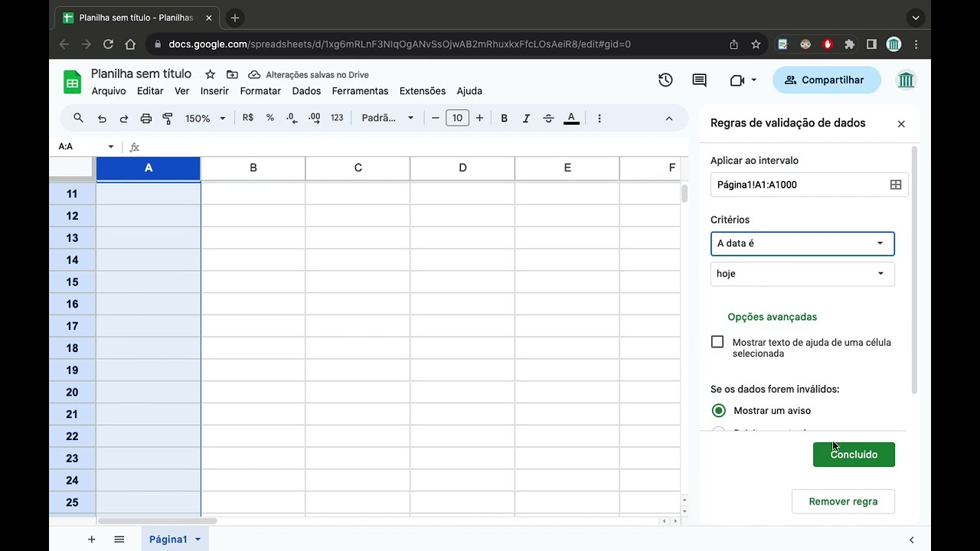The width and height of the screenshot is (980, 551).
Task: Click the Compartilhar button
Action: [826, 80]
